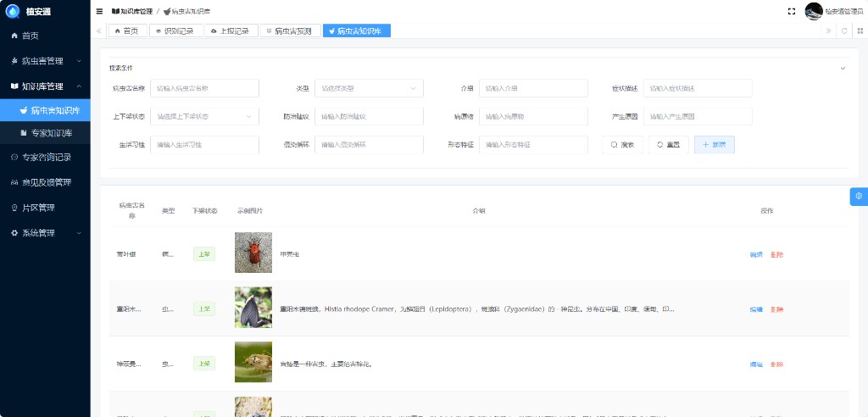Click the tabs scroll-left double arrow
This screenshot has height=417, width=868.
[x=99, y=31]
